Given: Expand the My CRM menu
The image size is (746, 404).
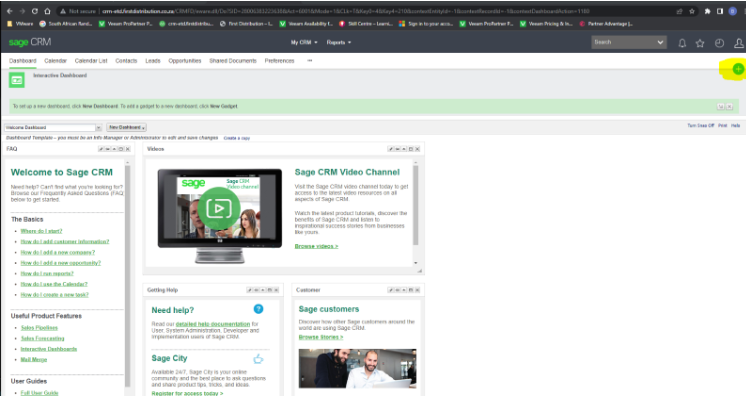Looking at the screenshot, I should click(304, 42).
